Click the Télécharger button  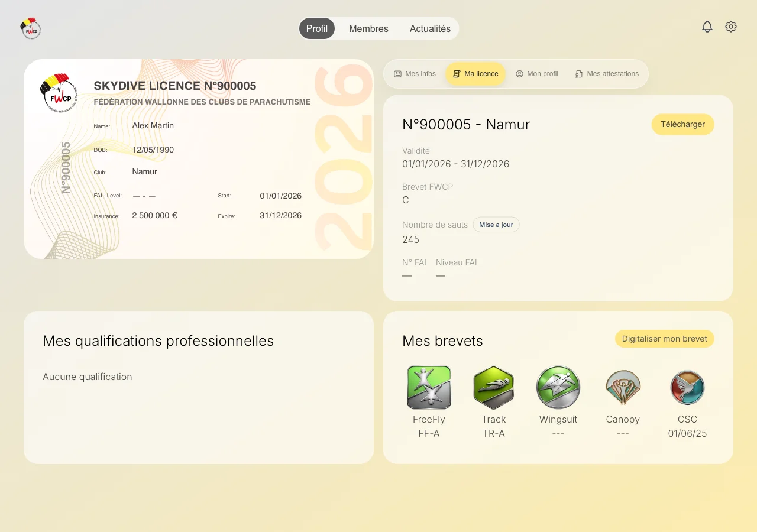(x=682, y=124)
